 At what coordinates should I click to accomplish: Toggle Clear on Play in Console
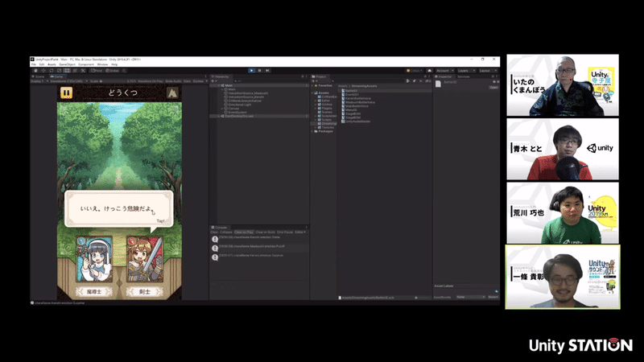tap(244, 232)
